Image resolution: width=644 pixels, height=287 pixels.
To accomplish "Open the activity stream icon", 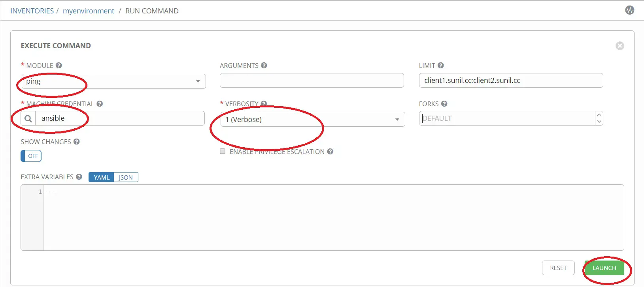I will pos(629,10).
